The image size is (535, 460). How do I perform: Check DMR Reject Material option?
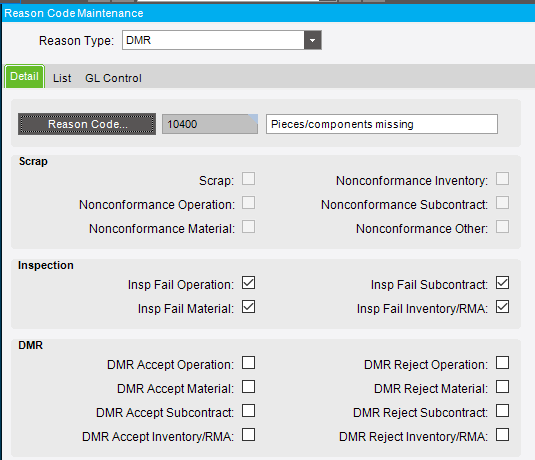point(503,387)
